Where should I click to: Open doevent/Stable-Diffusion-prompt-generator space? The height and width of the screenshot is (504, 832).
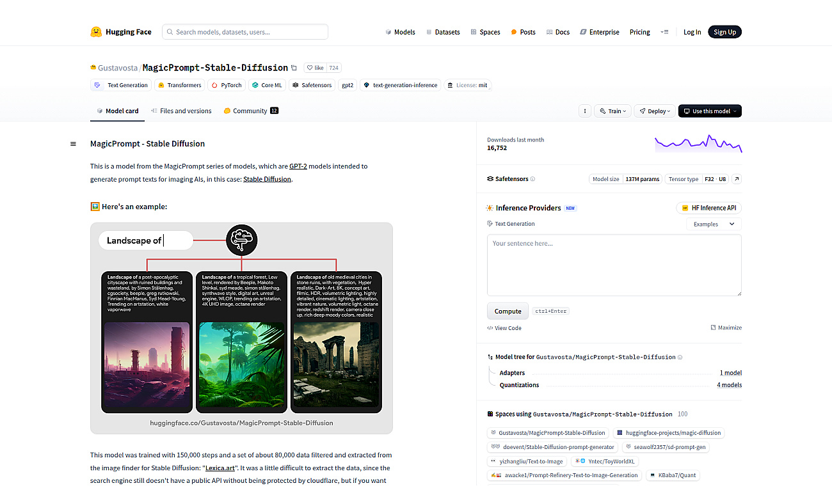[553, 447]
